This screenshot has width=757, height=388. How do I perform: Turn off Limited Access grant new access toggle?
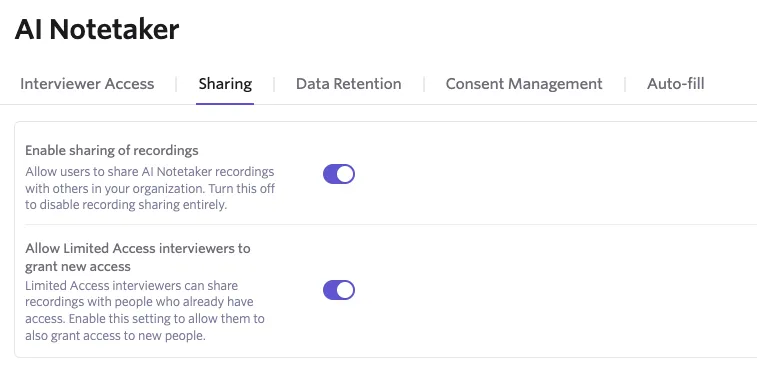click(x=339, y=290)
